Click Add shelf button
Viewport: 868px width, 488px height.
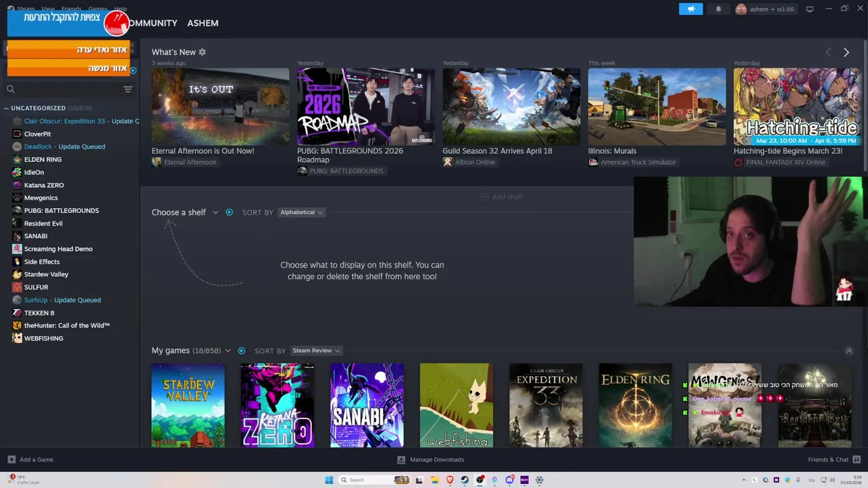click(501, 197)
